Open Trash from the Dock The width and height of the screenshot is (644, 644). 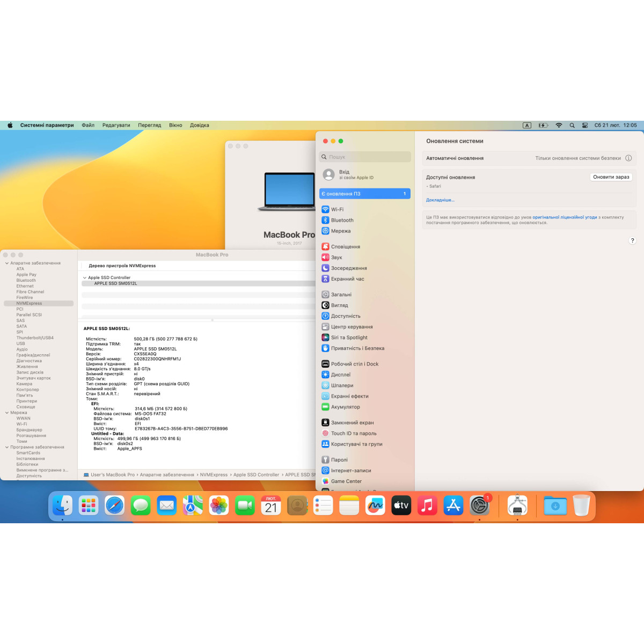[581, 506]
